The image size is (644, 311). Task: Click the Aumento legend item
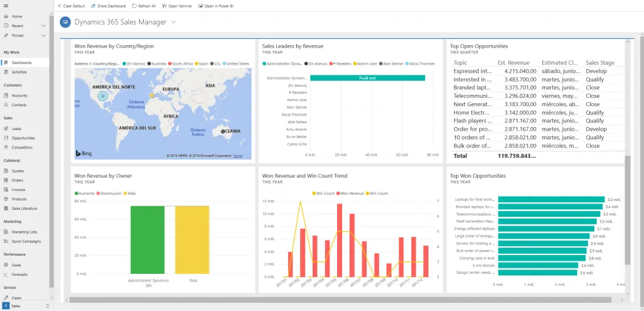[84, 194]
